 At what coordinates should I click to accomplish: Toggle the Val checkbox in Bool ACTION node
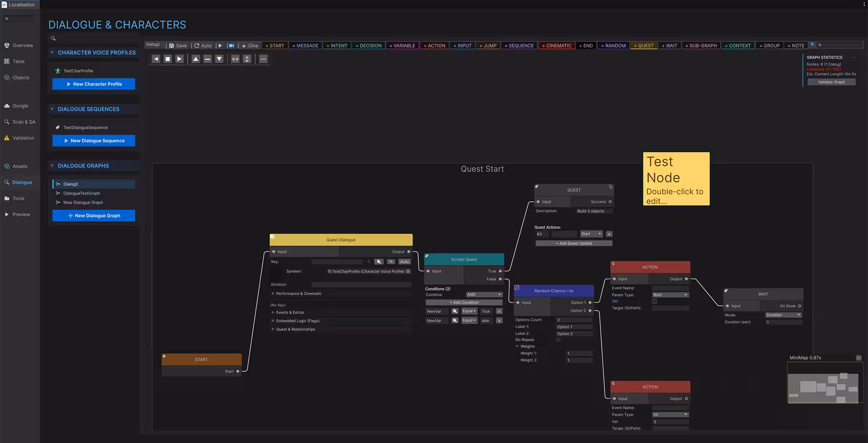tap(654, 301)
